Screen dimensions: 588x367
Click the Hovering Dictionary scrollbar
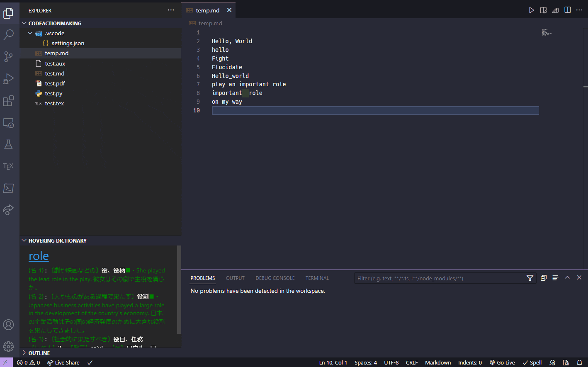pos(179,289)
